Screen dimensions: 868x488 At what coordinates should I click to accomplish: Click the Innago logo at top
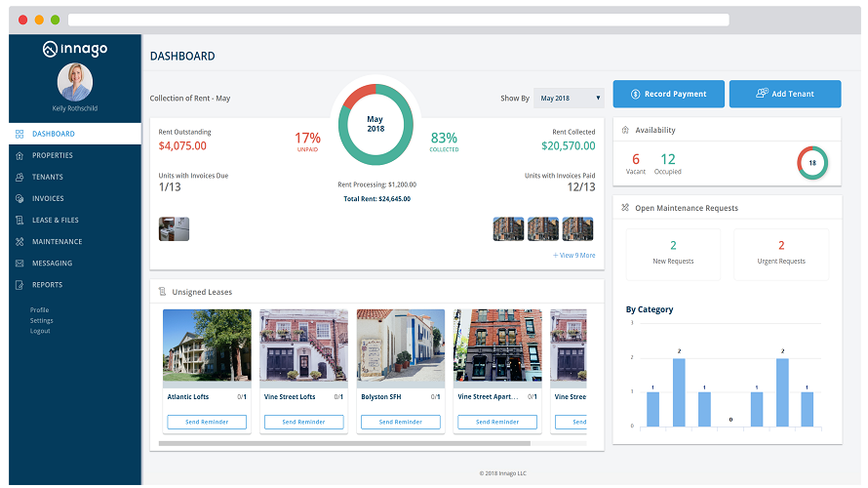click(75, 49)
